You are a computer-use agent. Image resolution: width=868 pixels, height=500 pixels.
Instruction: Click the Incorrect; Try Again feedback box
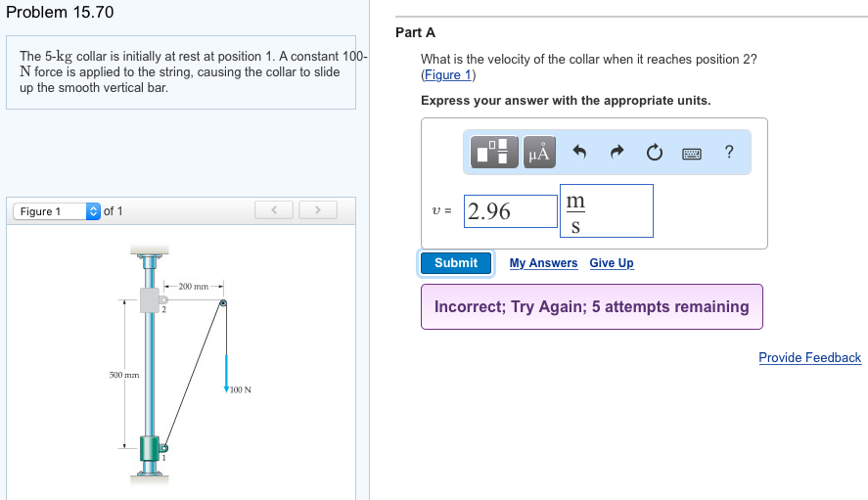591,306
